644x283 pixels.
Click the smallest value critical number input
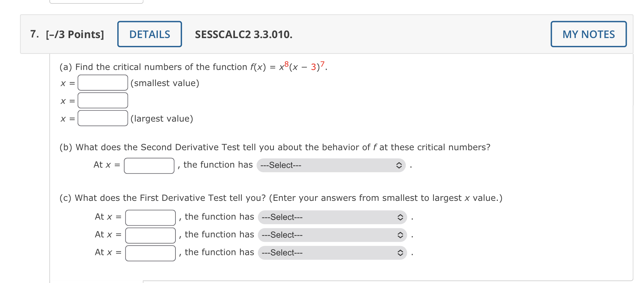(x=103, y=82)
